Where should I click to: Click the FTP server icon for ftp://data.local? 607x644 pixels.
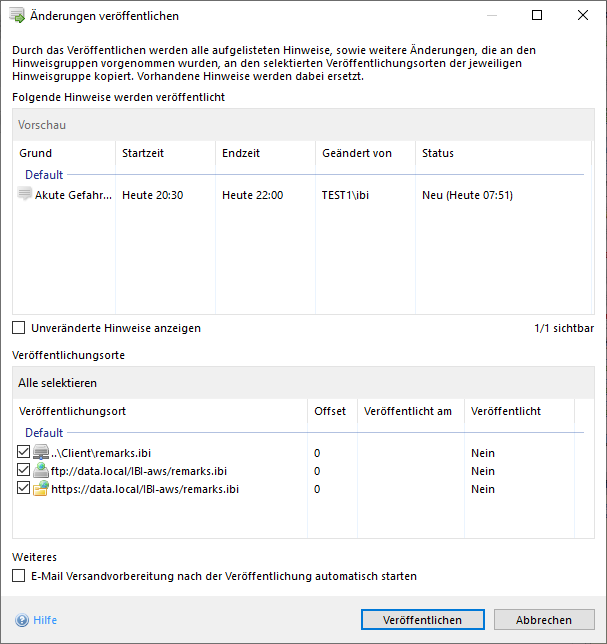(41, 471)
